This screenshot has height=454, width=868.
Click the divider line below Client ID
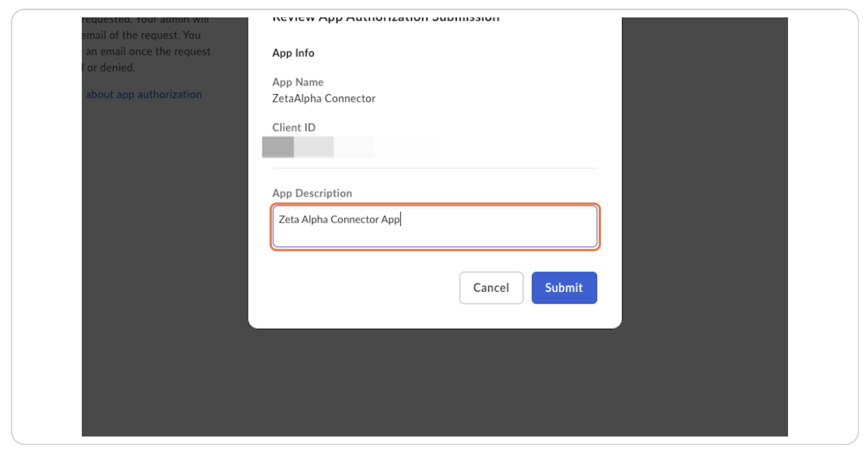(x=435, y=168)
